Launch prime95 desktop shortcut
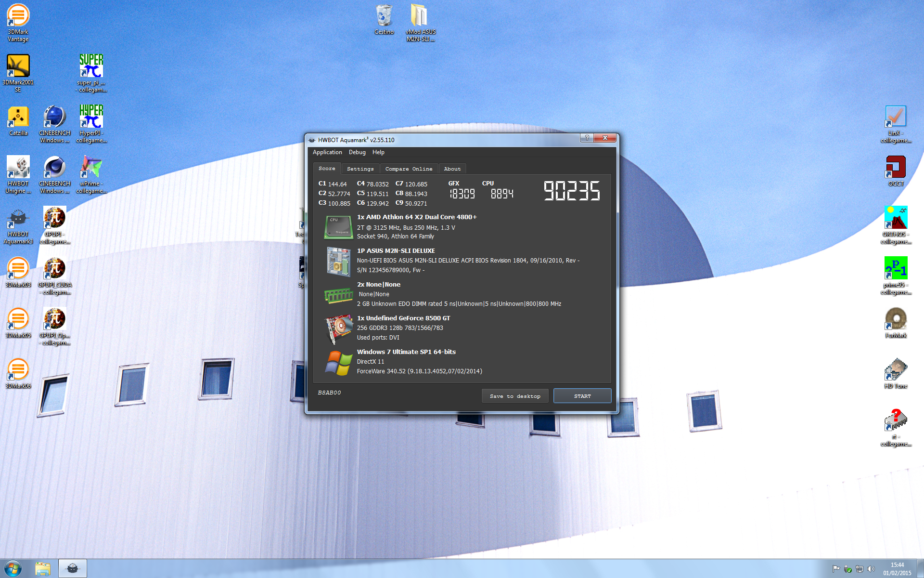Screen dimensions: 924x578 pyautogui.click(x=896, y=276)
